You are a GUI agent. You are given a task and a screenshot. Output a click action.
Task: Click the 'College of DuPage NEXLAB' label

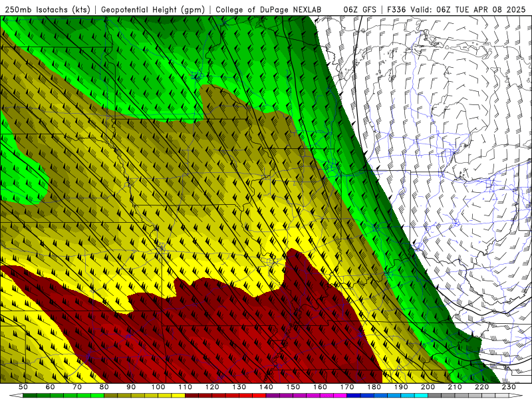tap(268, 10)
